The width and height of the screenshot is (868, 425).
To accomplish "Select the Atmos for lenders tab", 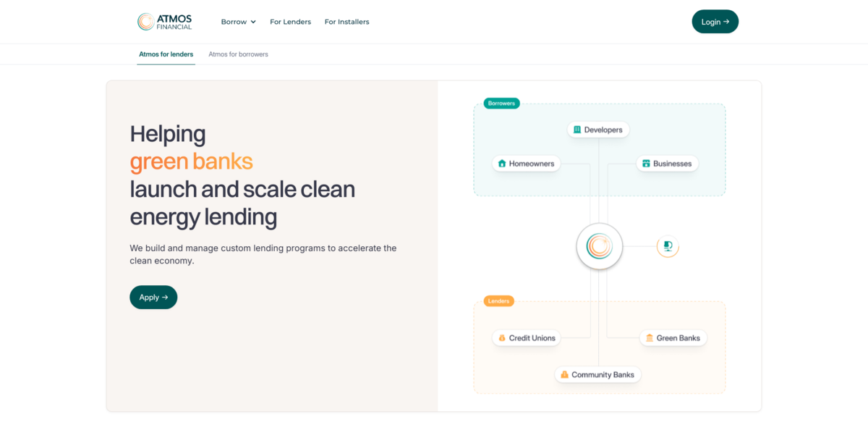I will pos(166,54).
